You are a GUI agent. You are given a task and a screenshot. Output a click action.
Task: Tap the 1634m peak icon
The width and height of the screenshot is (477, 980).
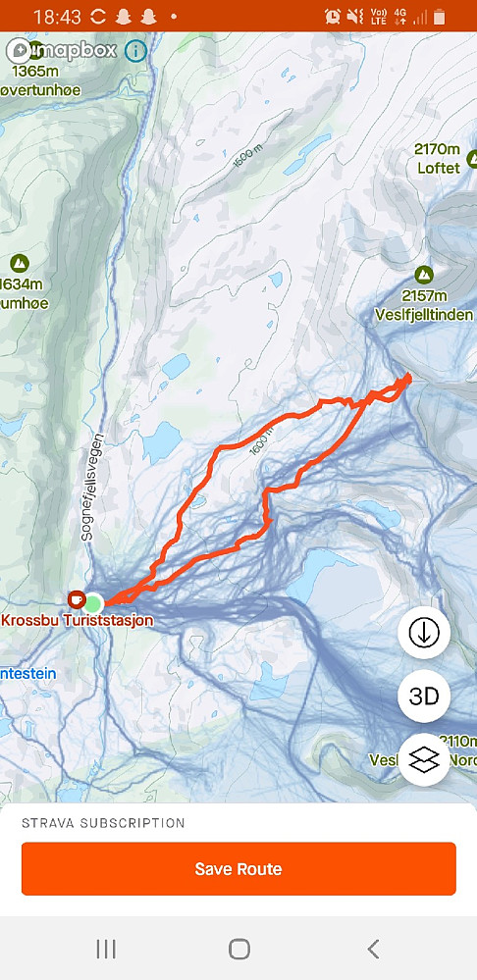[20, 263]
